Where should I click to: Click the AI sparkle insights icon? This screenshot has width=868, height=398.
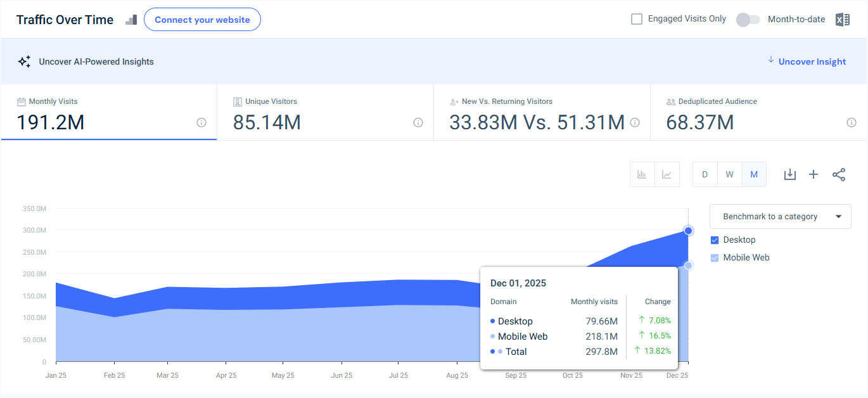(24, 61)
